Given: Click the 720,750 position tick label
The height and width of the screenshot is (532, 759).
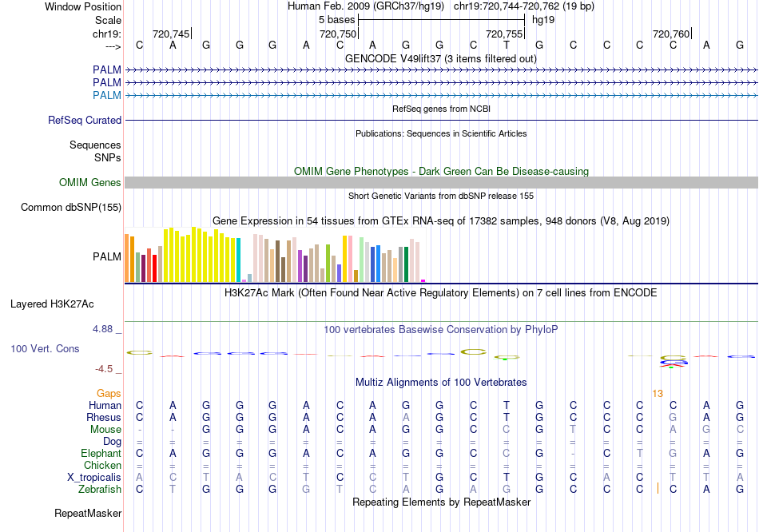Looking at the screenshot, I should coord(338,34).
